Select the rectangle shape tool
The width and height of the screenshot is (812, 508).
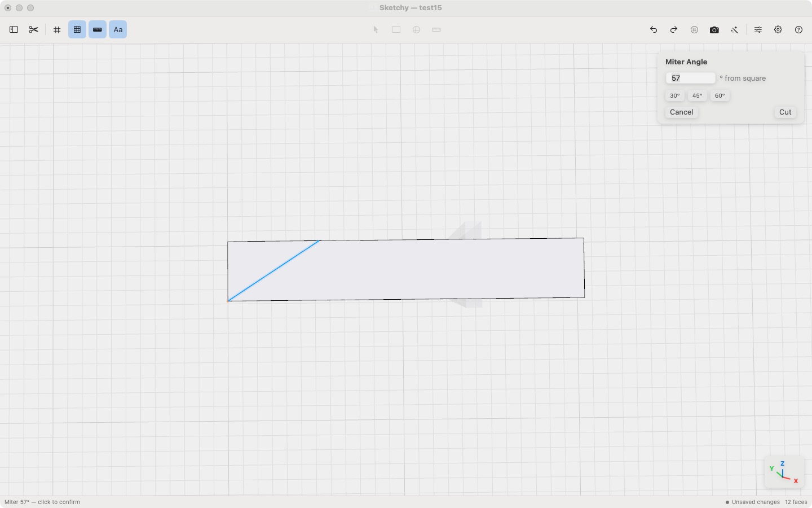pyautogui.click(x=396, y=30)
